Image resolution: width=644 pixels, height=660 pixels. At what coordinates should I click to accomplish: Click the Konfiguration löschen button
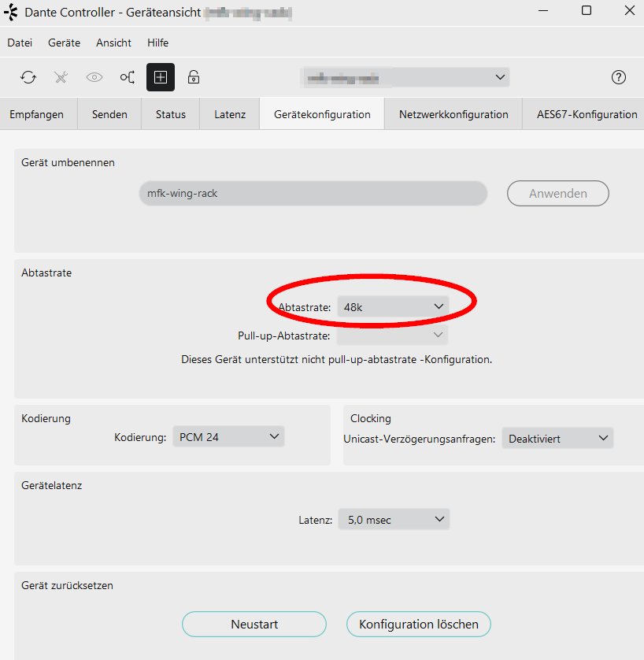click(418, 624)
